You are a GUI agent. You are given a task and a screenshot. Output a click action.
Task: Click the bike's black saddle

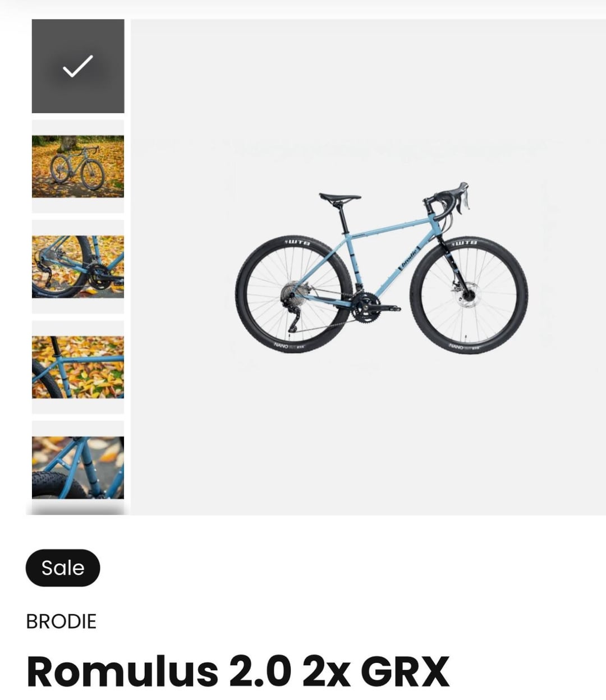click(x=339, y=198)
